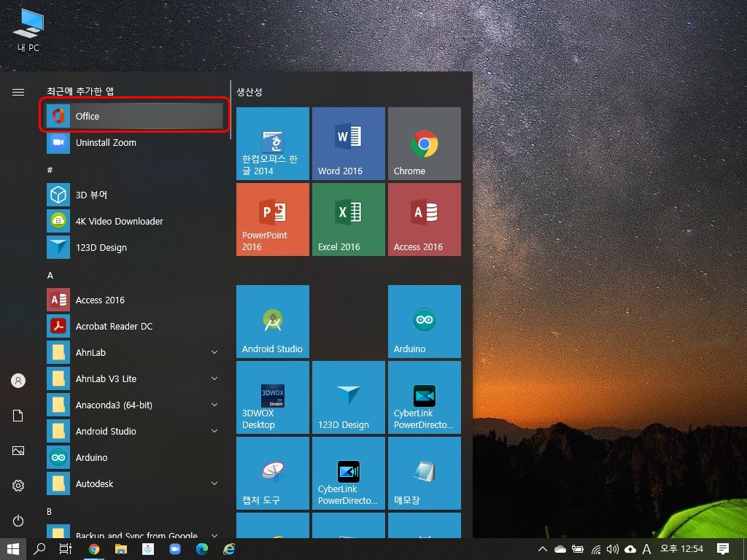
Task: Expand the AhnLab folder
Action: (134, 352)
